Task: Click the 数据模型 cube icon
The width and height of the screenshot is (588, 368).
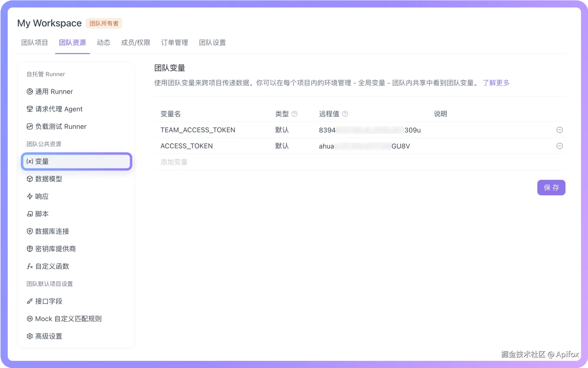Action: [30, 179]
